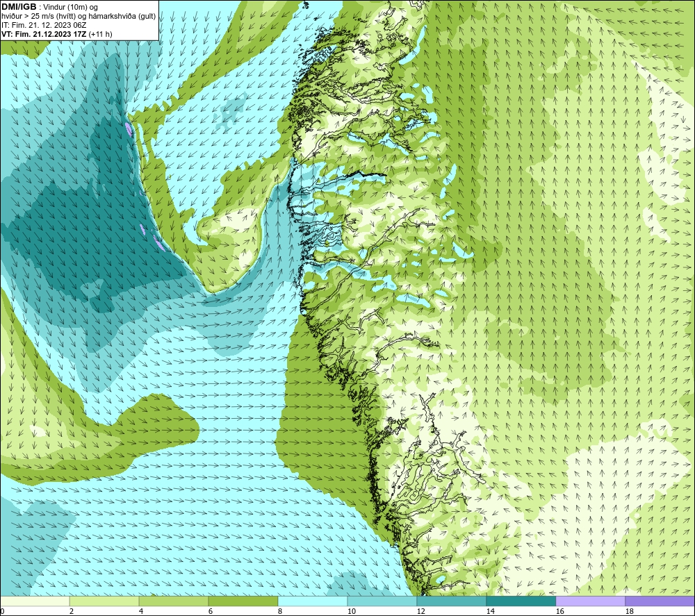Click the 'VT: Fim. 21.12.2023 17Z' line

(x=44, y=34)
